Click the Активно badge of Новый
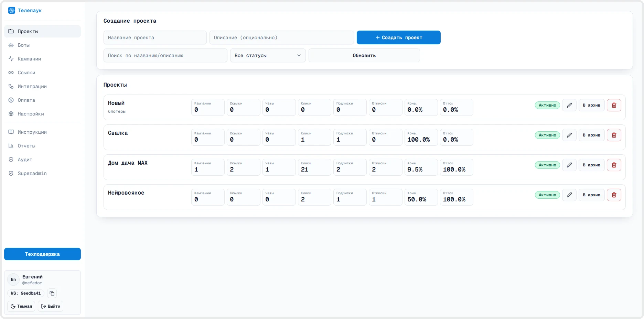Image resolution: width=644 pixels, height=319 pixels. tap(547, 105)
